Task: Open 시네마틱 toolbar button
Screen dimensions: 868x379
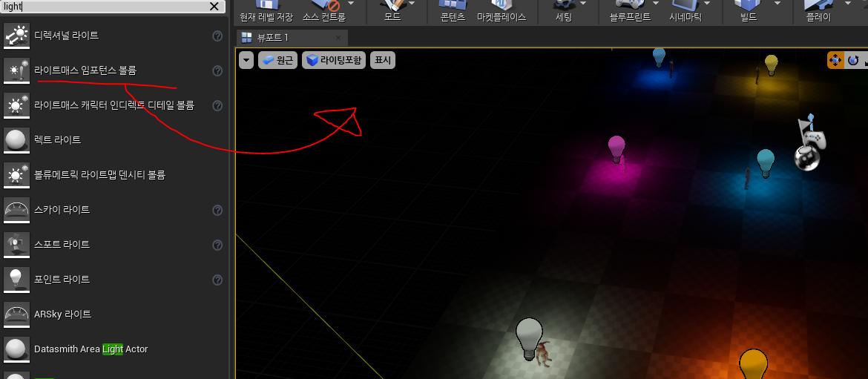Action: (x=685, y=12)
